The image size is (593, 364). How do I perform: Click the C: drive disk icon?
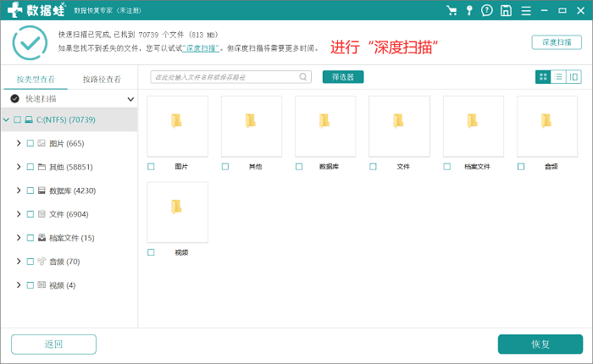coord(29,120)
